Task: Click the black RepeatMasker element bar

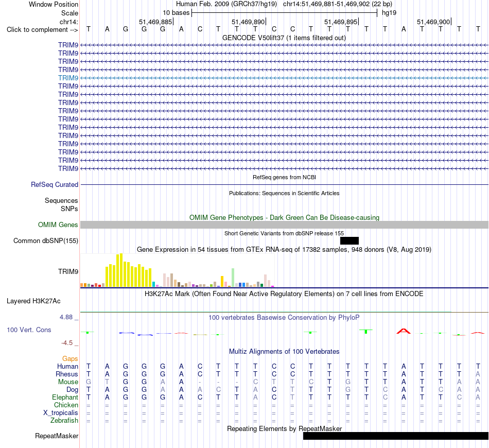Action: [396, 436]
